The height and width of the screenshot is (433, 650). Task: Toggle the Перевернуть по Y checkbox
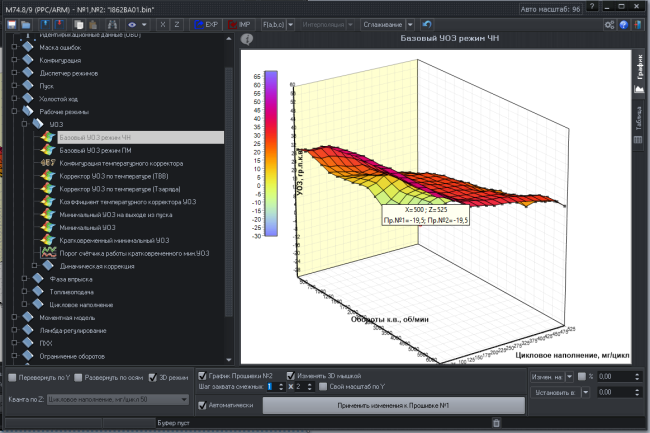click(x=12, y=377)
